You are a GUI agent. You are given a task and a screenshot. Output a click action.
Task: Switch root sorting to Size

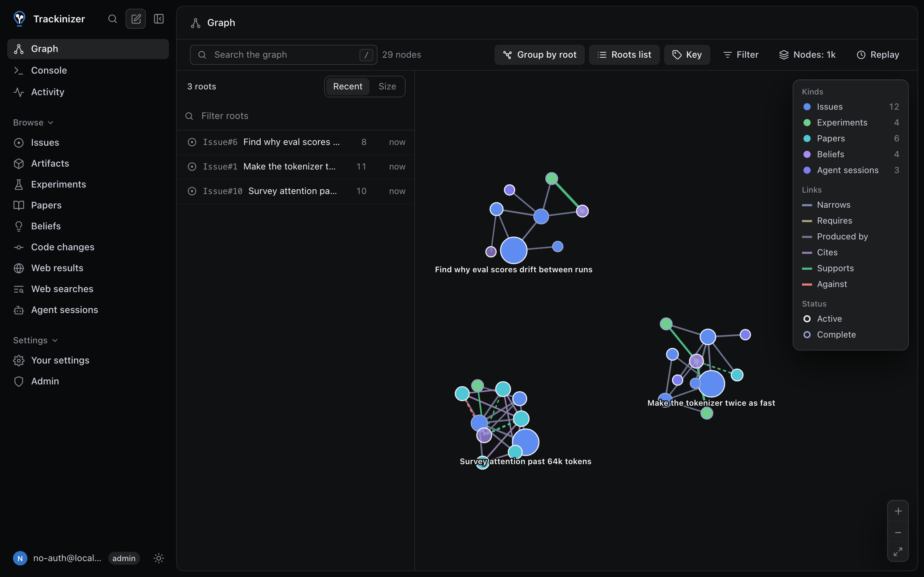point(387,86)
